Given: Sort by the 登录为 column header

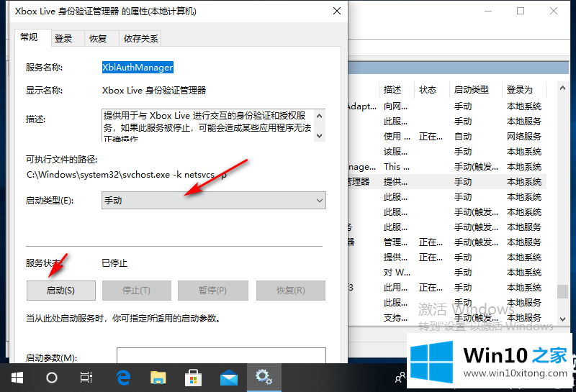Looking at the screenshot, I should tap(519, 90).
